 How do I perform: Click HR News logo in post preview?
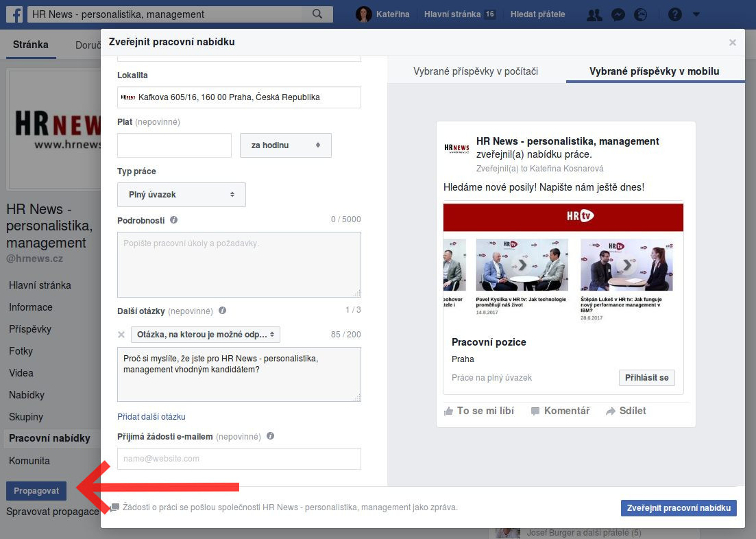[456, 148]
